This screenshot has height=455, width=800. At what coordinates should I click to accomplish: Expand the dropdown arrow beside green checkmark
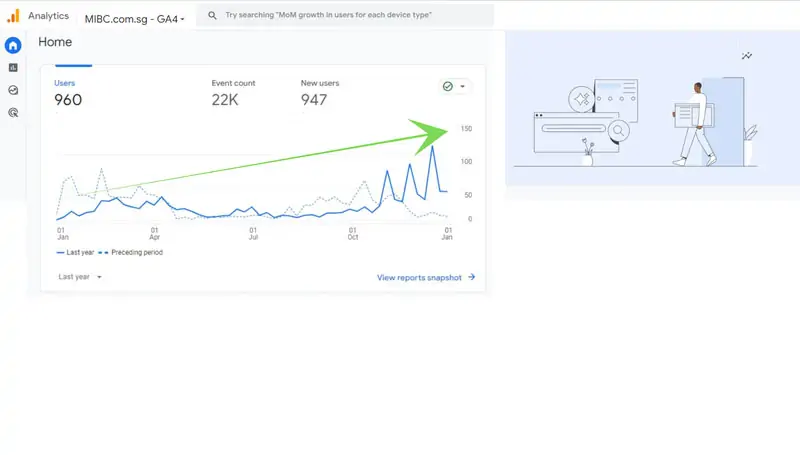[x=463, y=87]
